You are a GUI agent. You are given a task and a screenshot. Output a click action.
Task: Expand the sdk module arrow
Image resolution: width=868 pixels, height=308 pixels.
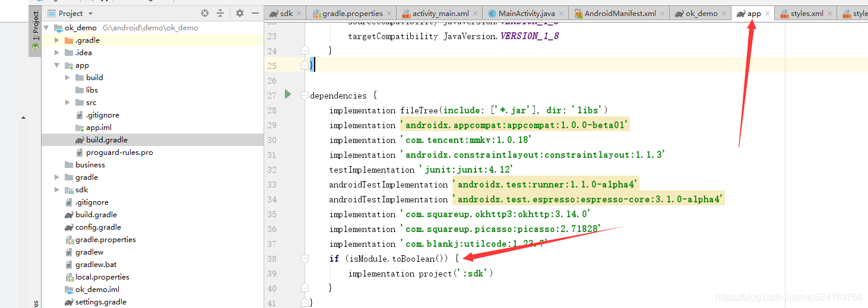[57, 190]
